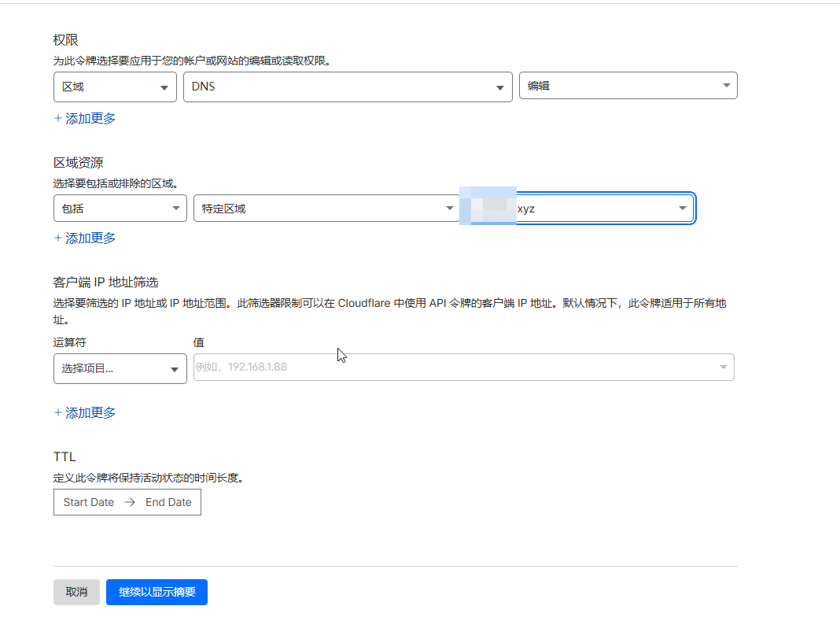Screen dimensions: 840x628
Task: Click text 选择要包括或排除的区域。
Action: coord(116,183)
